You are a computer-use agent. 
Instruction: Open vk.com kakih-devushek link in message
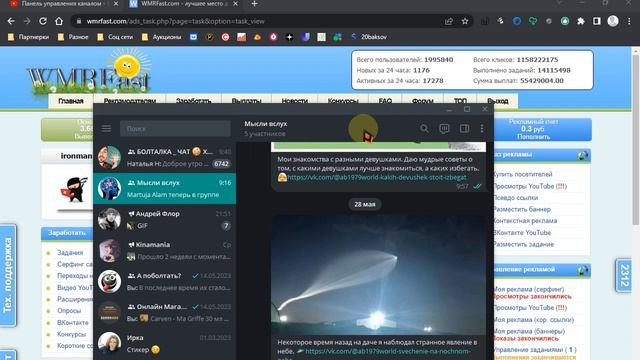(377, 177)
